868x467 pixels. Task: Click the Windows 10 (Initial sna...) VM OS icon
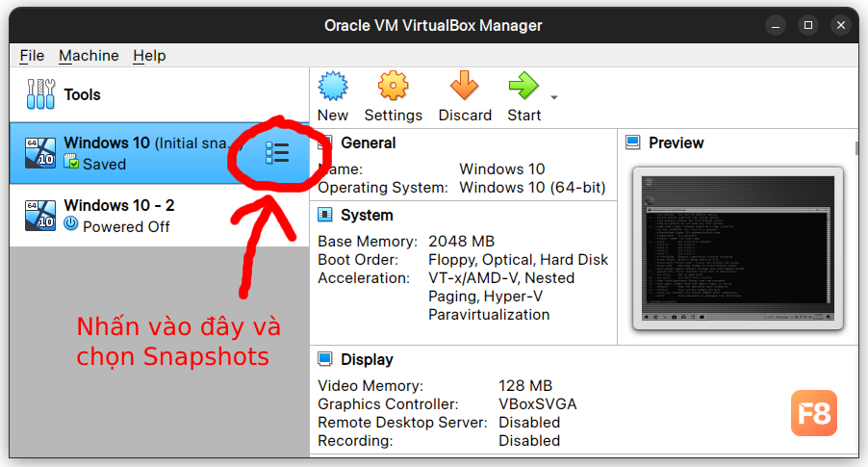point(40,153)
